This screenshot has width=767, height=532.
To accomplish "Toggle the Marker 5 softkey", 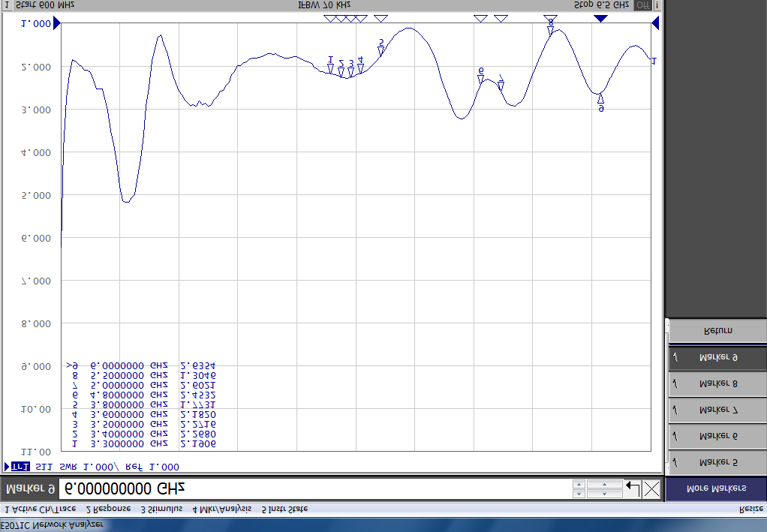I will pyautogui.click(x=717, y=461).
